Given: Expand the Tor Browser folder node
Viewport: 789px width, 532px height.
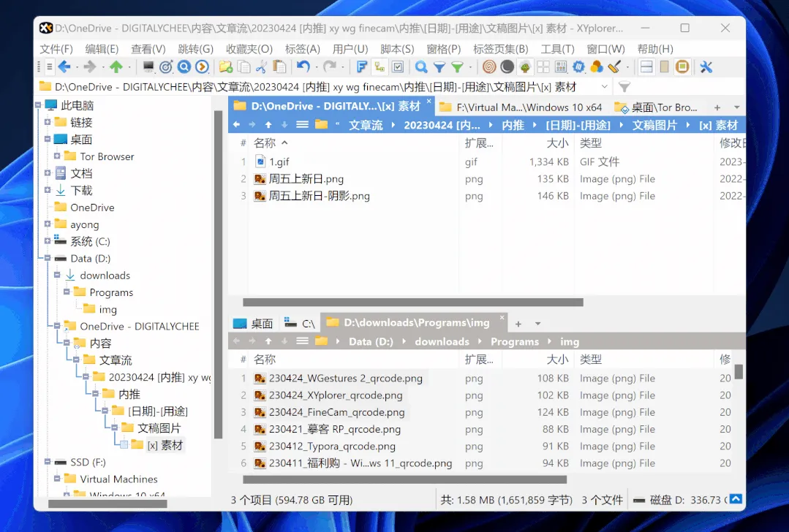Looking at the screenshot, I should [57, 156].
